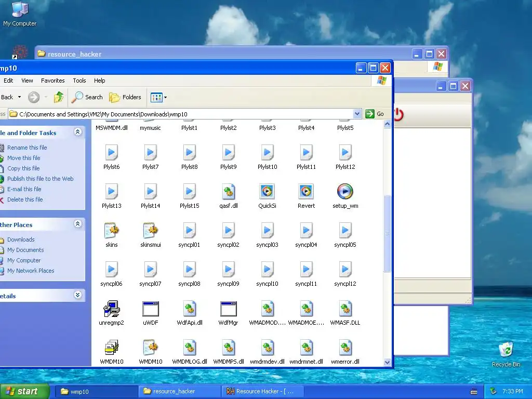Open My Computer desktop icon

pos(20,14)
